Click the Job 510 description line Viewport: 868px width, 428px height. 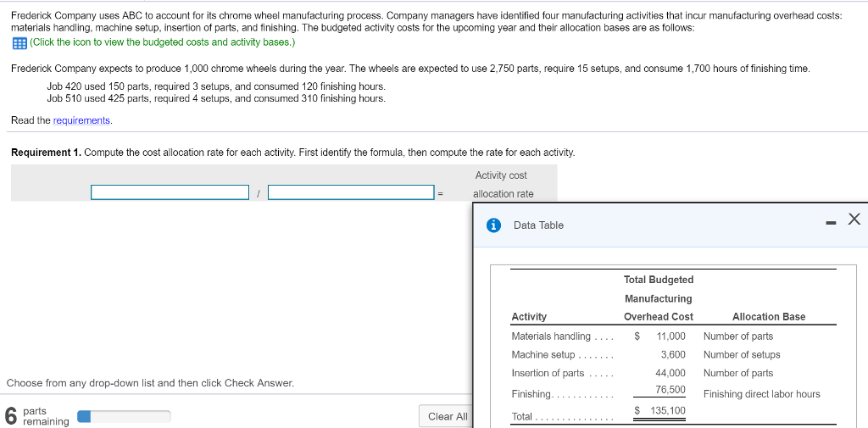pyautogui.click(x=216, y=98)
